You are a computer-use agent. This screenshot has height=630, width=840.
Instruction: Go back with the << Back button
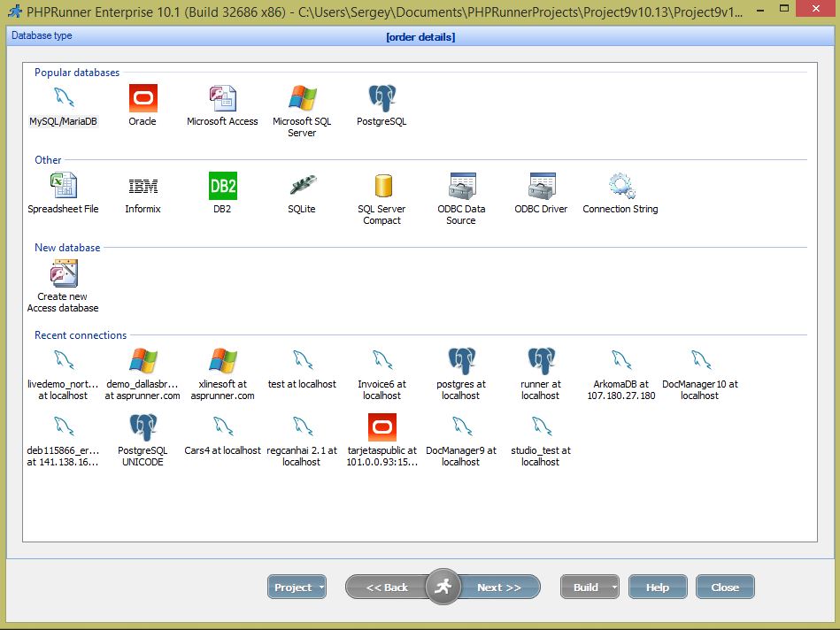pyautogui.click(x=387, y=588)
